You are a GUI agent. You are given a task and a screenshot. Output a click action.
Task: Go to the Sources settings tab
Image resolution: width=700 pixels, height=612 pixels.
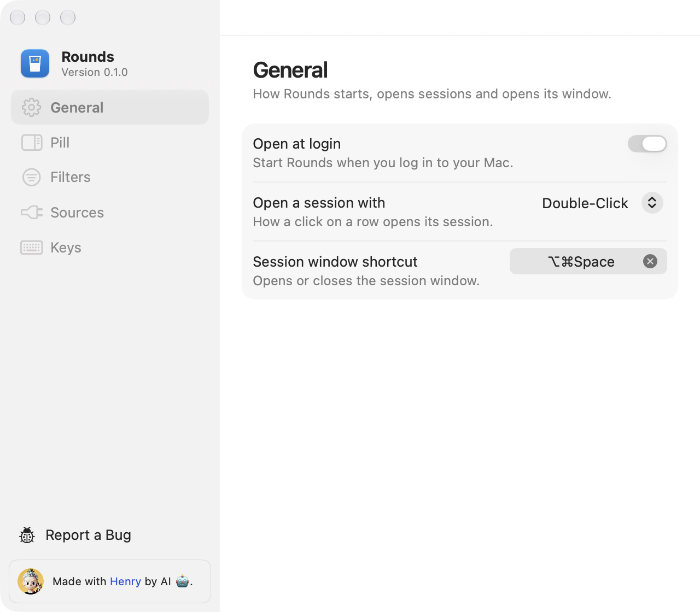point(110,212)
